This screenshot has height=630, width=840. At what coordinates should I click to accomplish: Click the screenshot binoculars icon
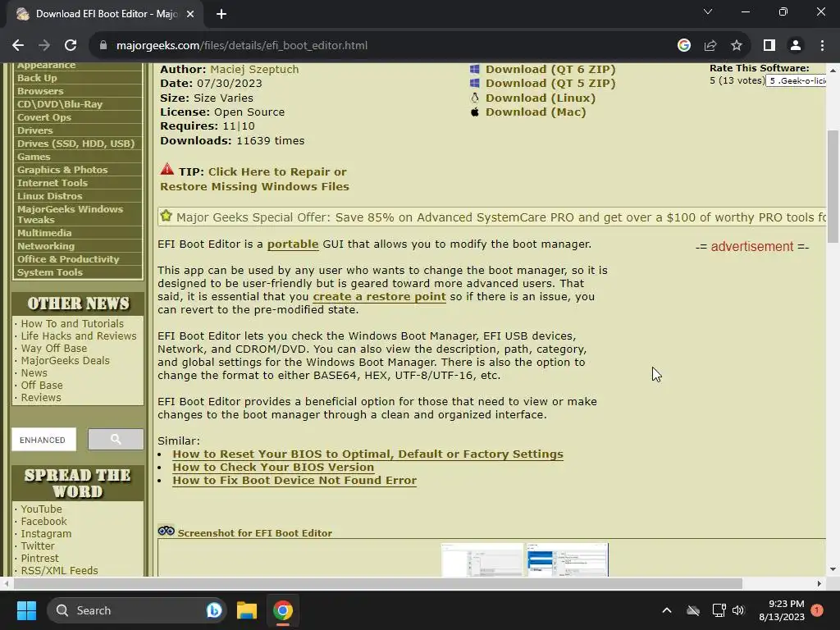166,531
